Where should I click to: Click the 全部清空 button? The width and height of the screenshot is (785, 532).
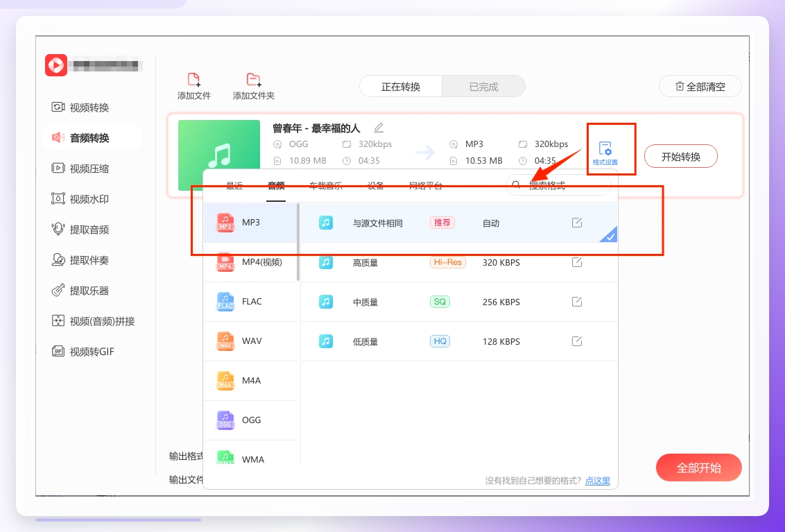tap(700, 87)
